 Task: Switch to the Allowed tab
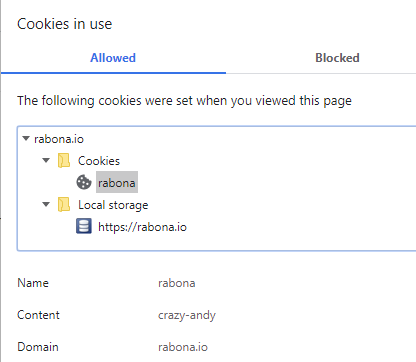pyautogui.click(x=113, y=58)
